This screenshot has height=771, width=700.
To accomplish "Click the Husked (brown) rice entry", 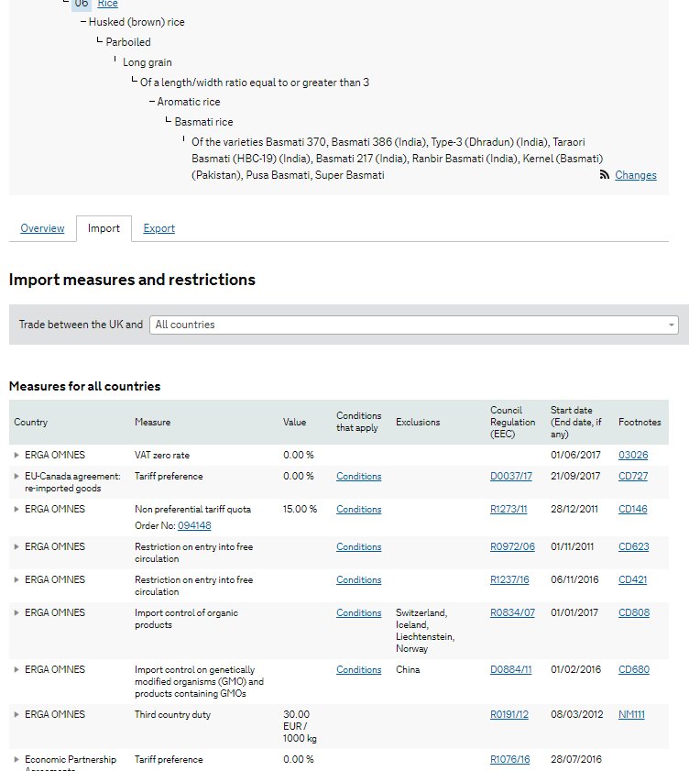I will pyautogui.click(x=137, y=22).
